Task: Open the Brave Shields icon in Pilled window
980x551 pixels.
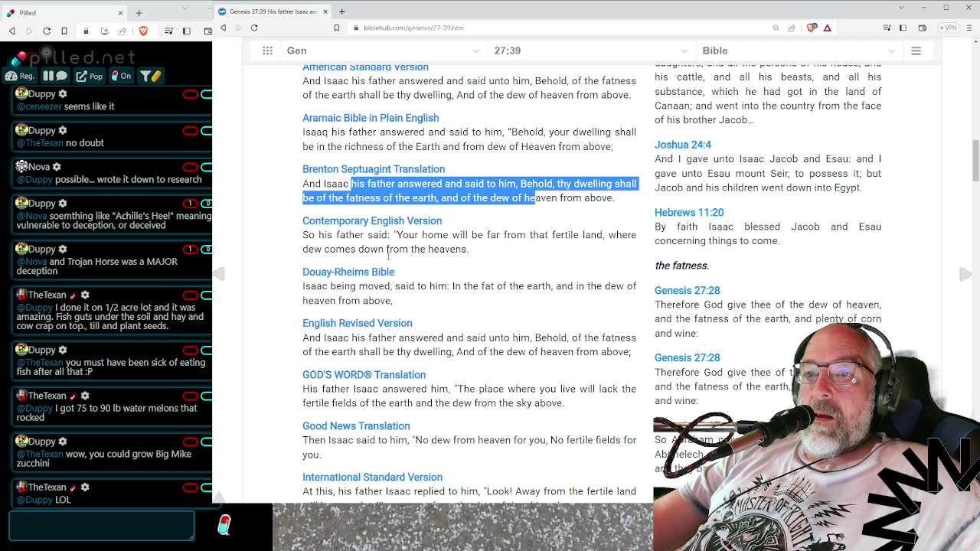Action: point(143,31)
